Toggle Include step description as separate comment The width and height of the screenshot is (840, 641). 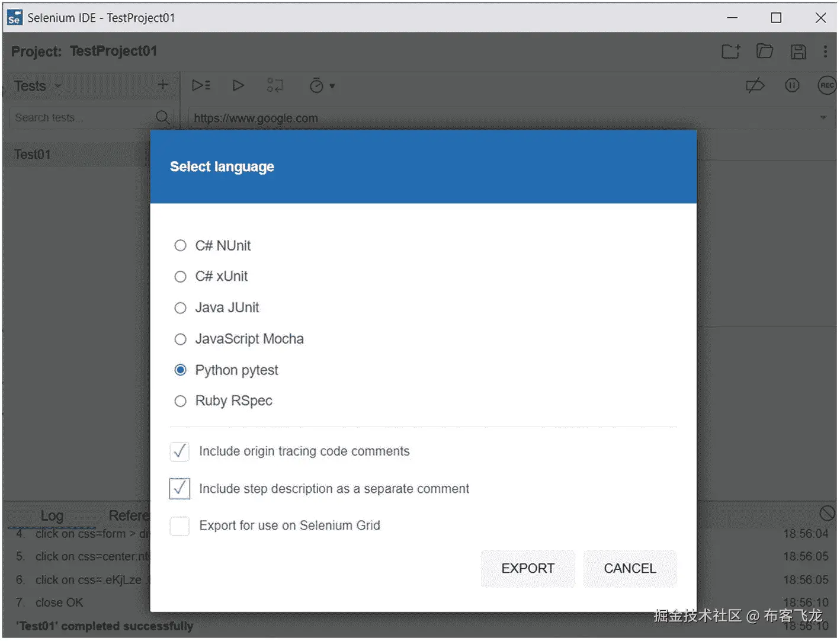coord(179,489)
